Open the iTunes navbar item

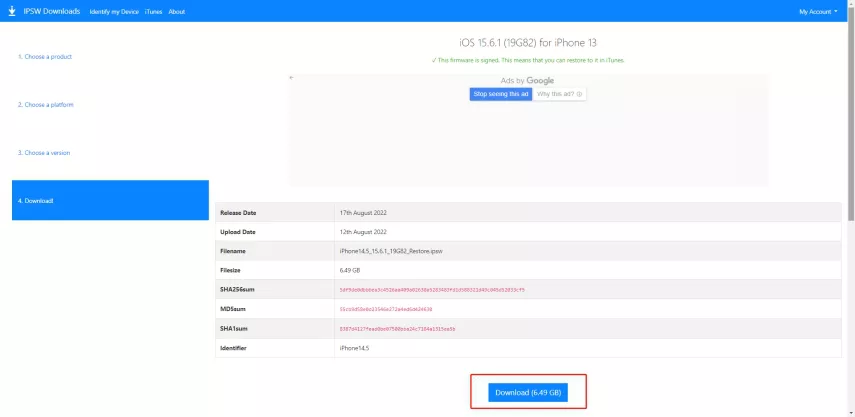(153, 11)
